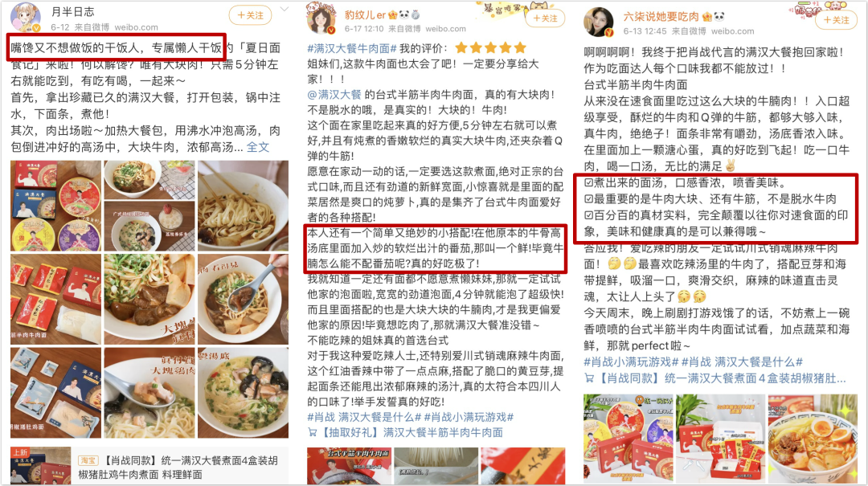Follow 月半日志 with the +关注 button
This screenshot has width=868, height=486.
tap(251, 15)
